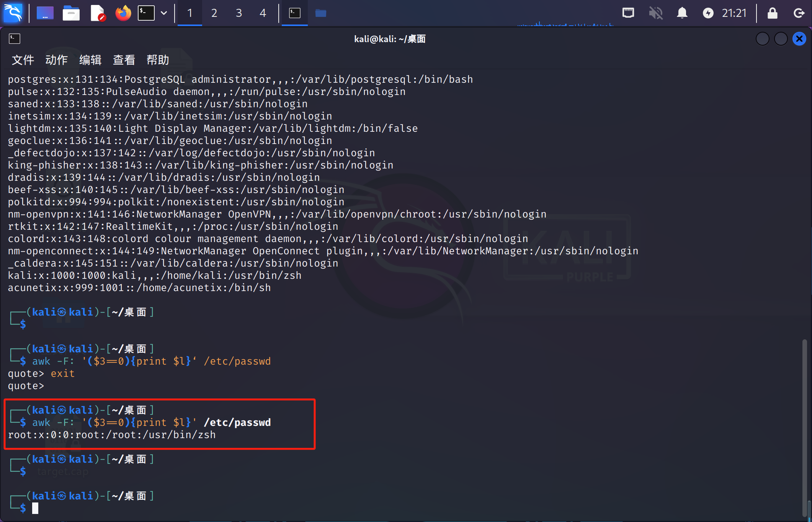Image resolution: width=812 pixels, height=522 pixels.
Task: Click the power manager lightning icon
Action: [708, 13]
